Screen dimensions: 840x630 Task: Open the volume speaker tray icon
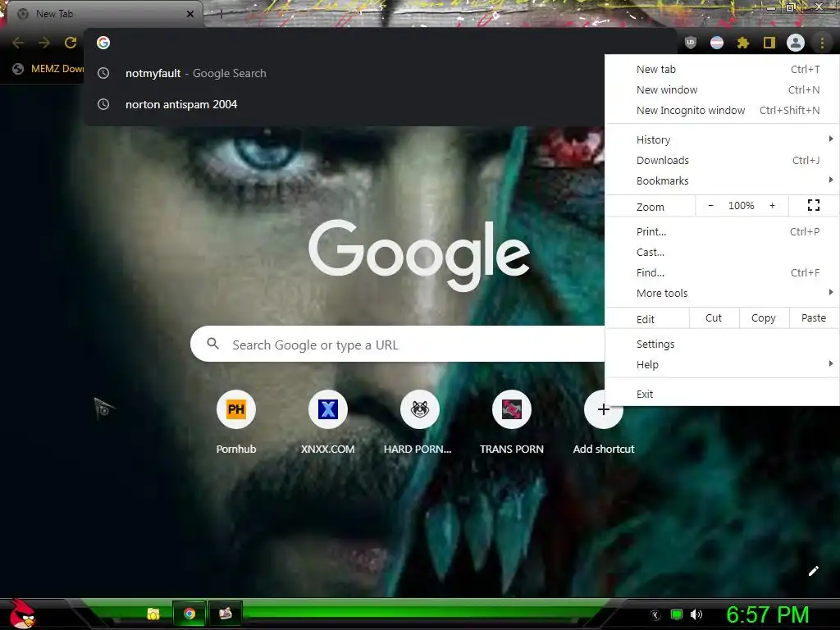(x=696, y=614)
